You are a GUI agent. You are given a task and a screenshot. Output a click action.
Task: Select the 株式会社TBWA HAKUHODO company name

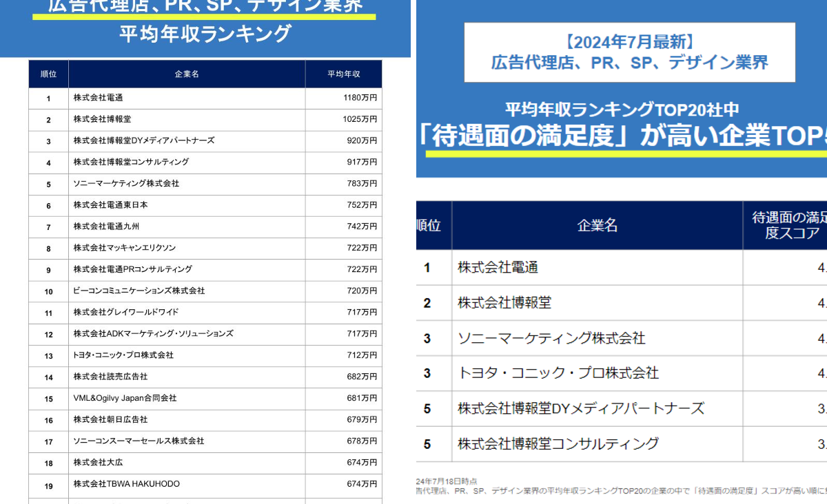126,484
